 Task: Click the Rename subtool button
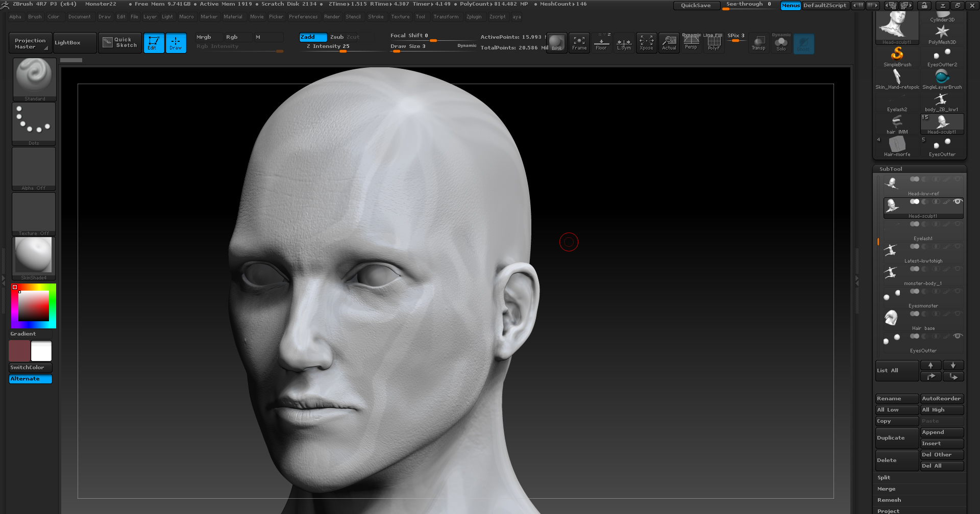[897, 399]
